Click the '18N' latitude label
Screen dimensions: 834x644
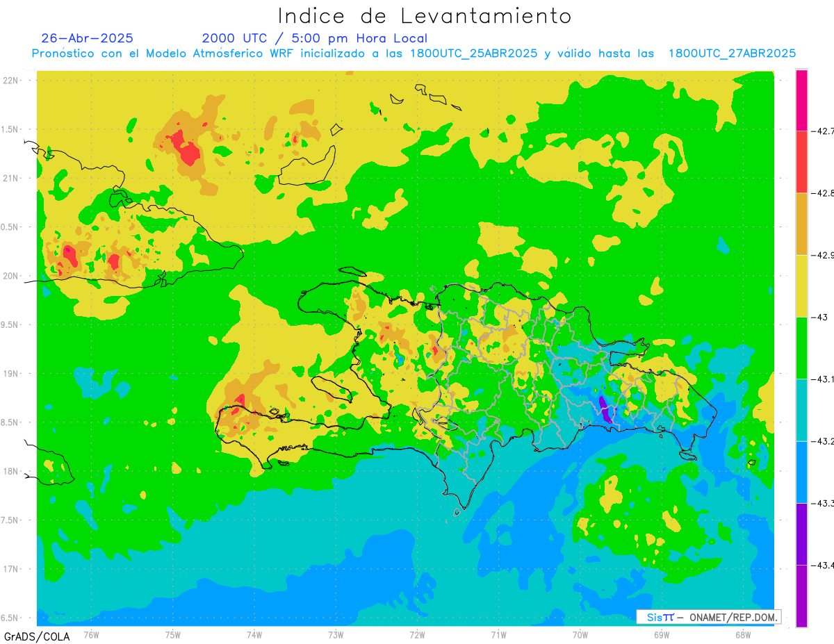[x=12, y=471]
